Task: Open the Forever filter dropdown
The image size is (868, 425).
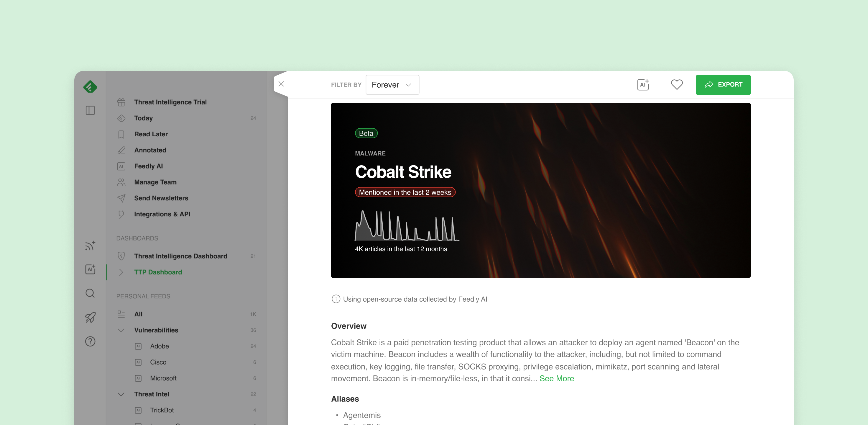Action: point(392,85)
